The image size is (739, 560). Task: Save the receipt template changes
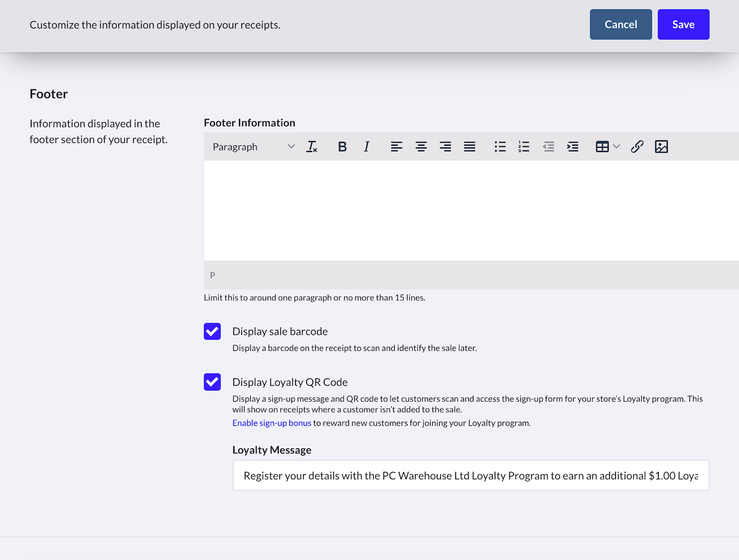[683, 24]
